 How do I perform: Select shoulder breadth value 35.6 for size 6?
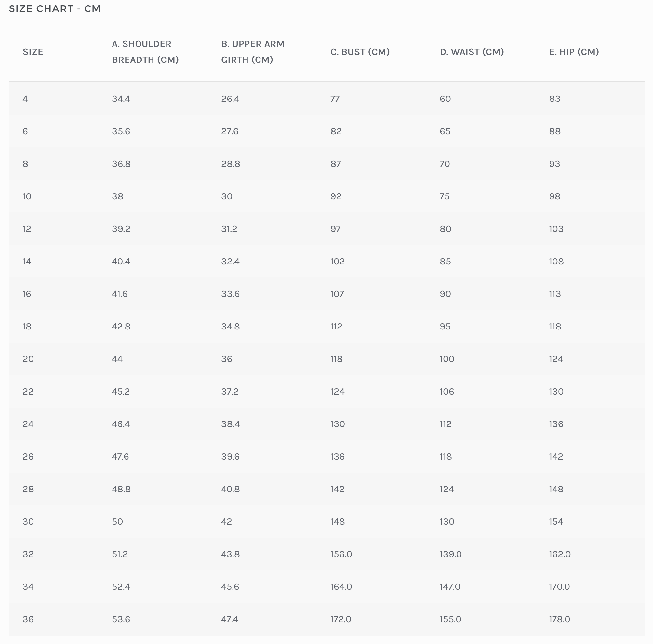pyautogui.click(x=121, y=131)
